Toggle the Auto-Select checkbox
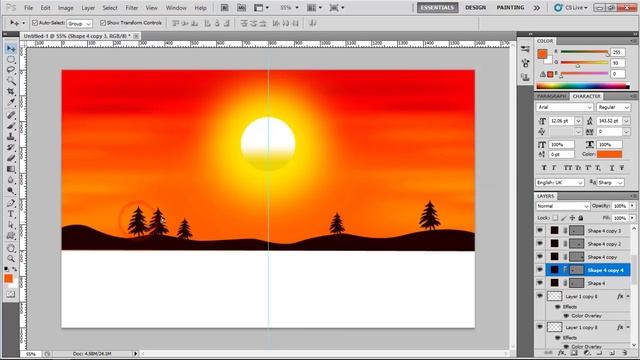Image resolution: width=640 pixels, height=360 pixels. click(x=35, y=23)
